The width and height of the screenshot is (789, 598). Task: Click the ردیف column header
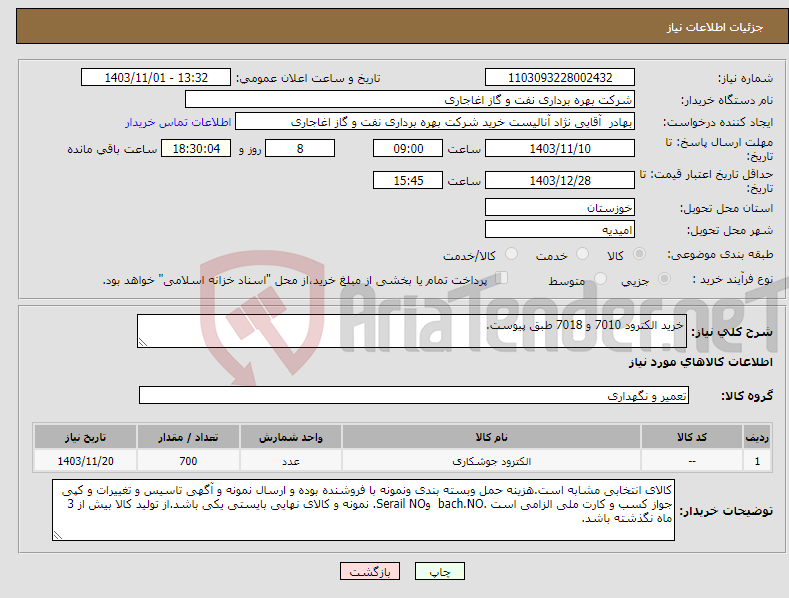click(x=757, y=437)
